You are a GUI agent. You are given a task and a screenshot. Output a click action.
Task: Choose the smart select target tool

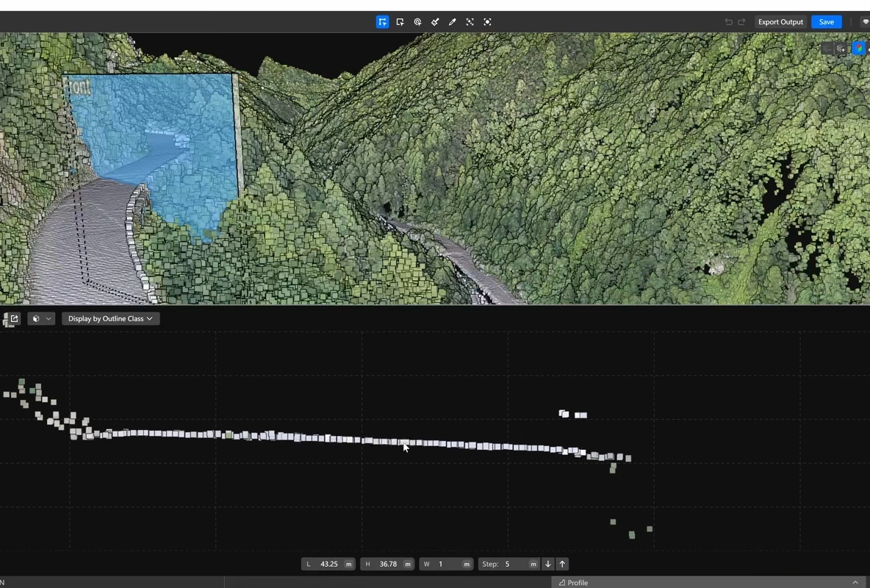[x=417, y=21]
